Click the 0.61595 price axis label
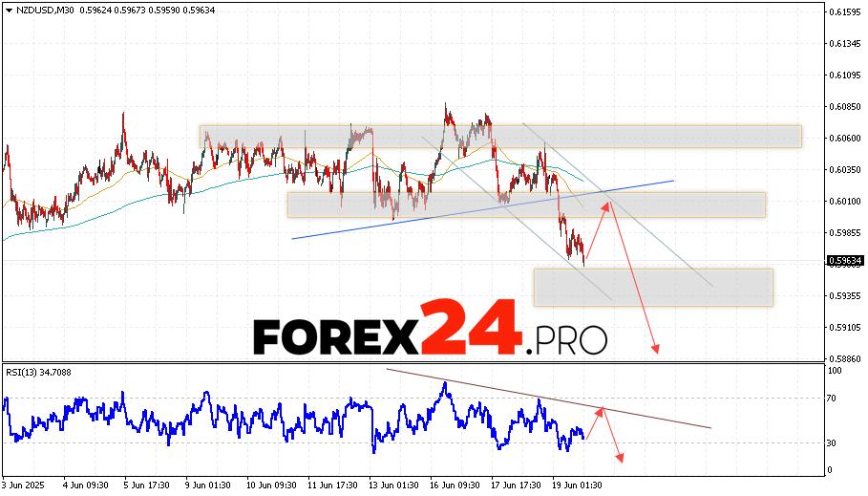Viewport: 868px width, 496px height. [842, 12]
